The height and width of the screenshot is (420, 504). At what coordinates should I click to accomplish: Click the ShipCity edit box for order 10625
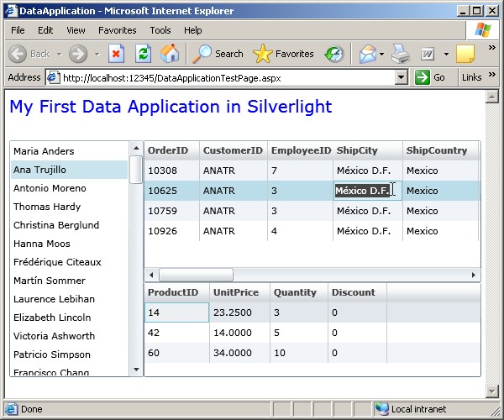click(x=368, y=191)
